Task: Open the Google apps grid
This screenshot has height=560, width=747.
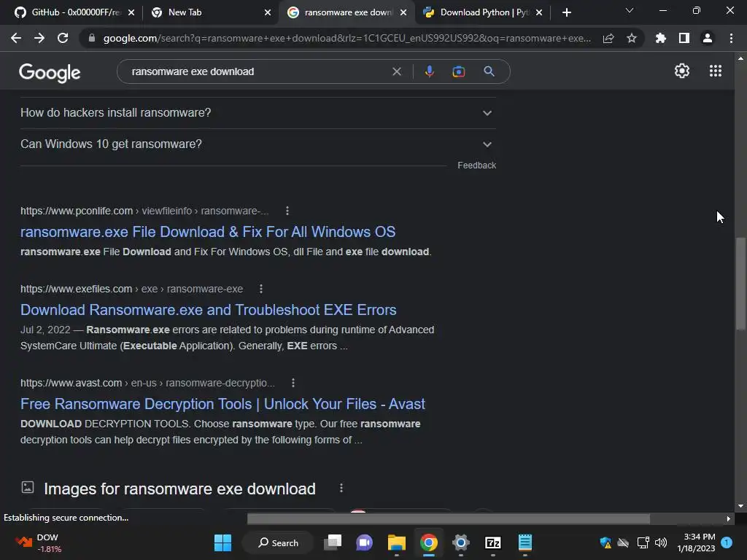Action: (716, 71)
